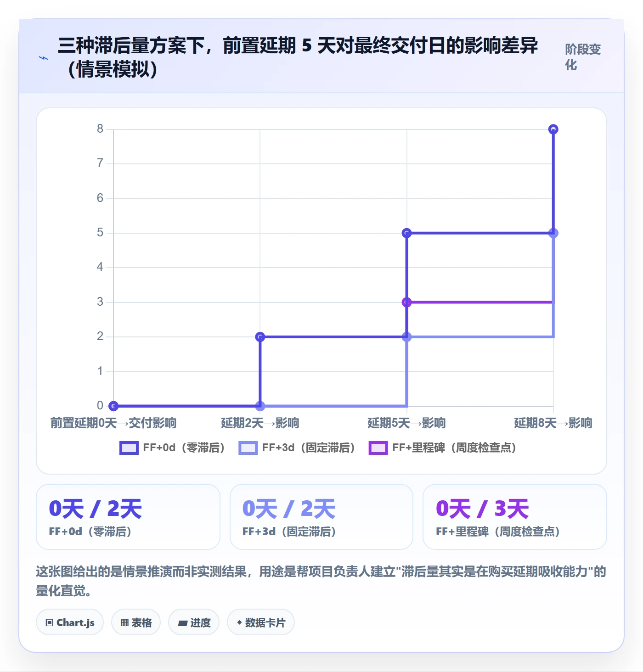Open the 0天 / 2天 FF+0d stat card
This screenshot has width=643, height=672.
[128, 517]
